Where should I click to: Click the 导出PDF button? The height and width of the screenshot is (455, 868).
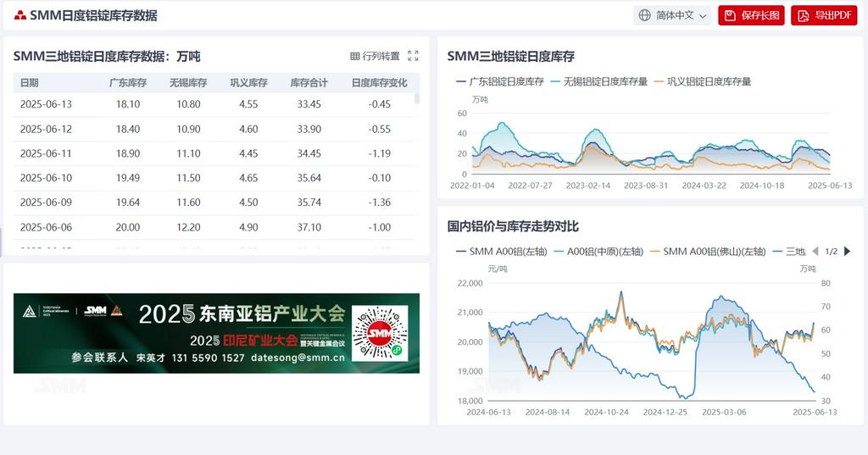tap(824, 15)
